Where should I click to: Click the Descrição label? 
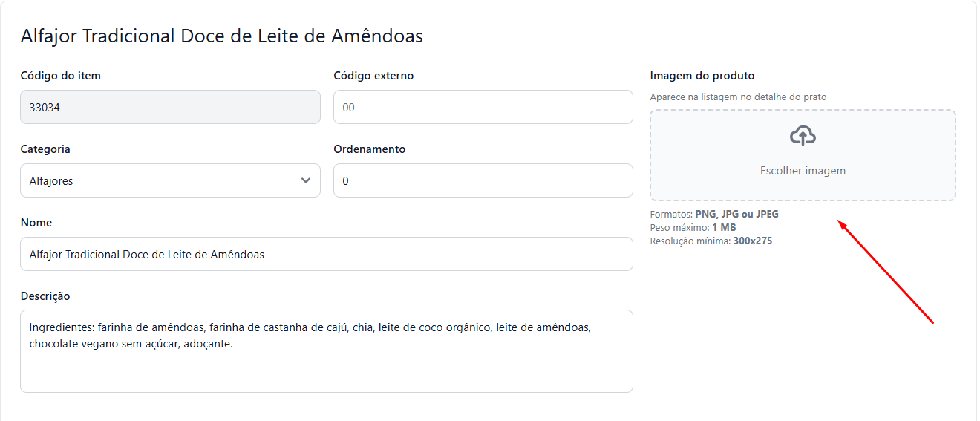[45, 296]
